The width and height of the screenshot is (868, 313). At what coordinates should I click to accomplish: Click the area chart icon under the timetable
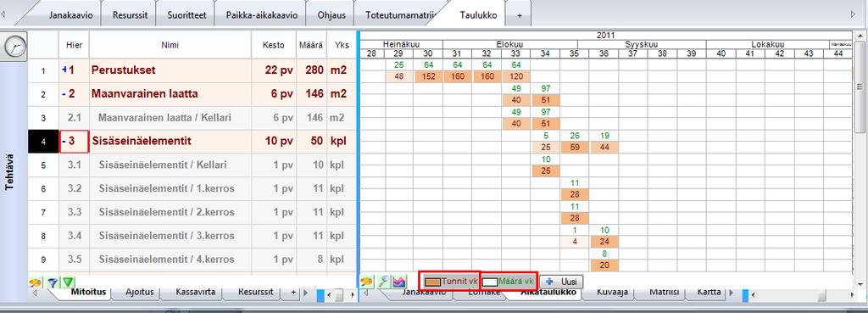(400, 282)
